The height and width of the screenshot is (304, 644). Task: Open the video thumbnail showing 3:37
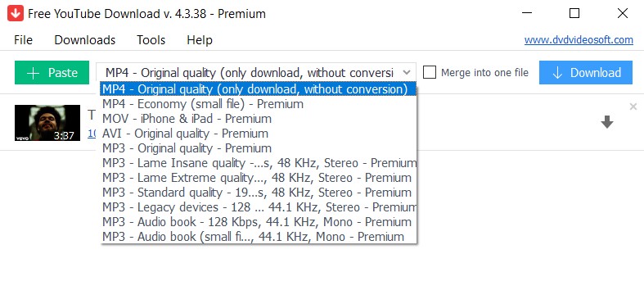[x=47, y=123]
